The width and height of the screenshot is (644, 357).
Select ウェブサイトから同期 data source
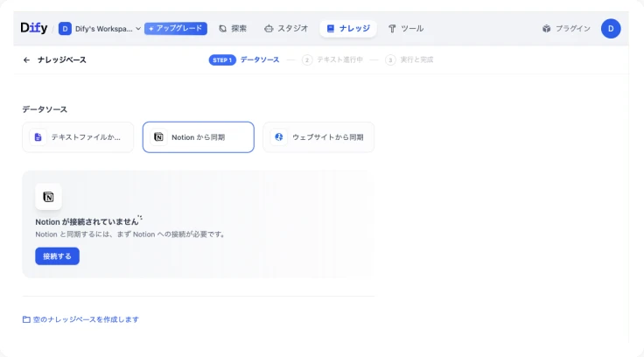(318, 137)
